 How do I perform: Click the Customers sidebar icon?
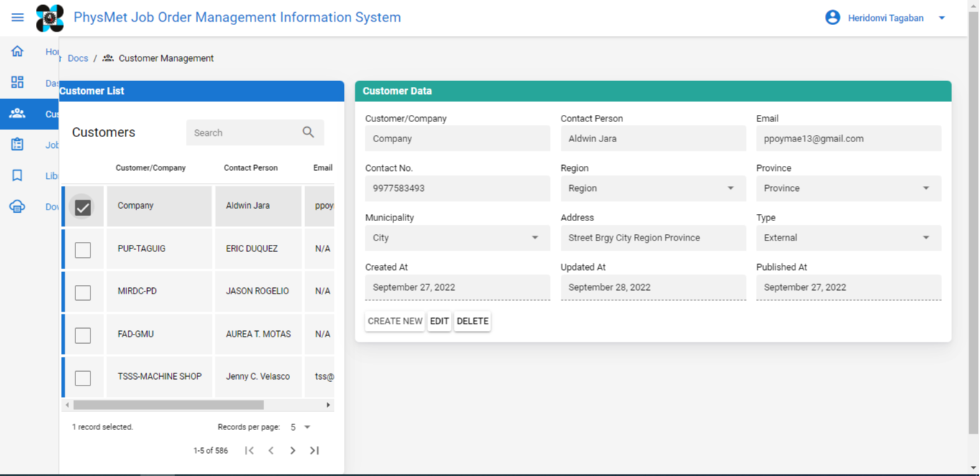click(x=17, y=113)
